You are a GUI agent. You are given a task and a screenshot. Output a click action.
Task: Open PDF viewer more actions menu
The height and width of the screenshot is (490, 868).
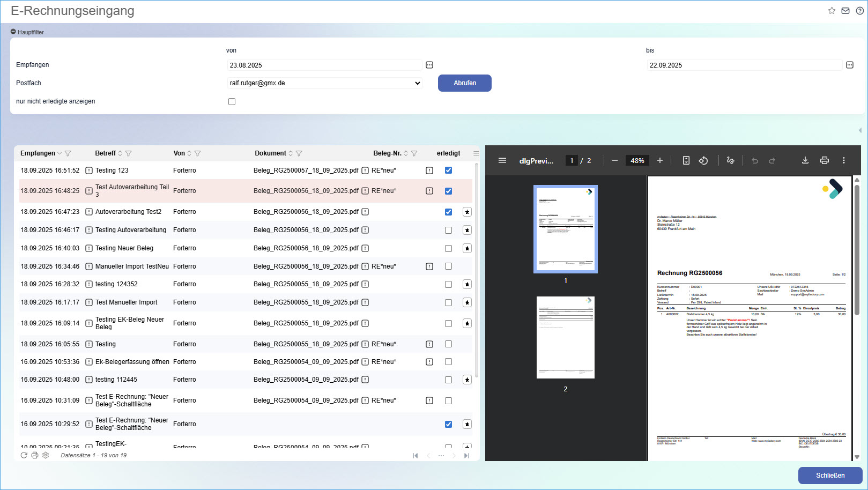click(843, 160)
